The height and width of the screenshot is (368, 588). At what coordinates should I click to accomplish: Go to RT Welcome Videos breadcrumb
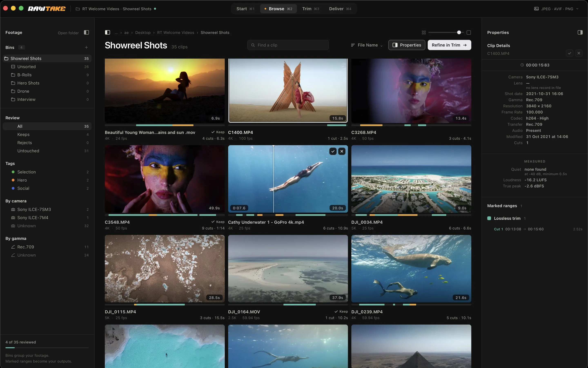[175, 33]
